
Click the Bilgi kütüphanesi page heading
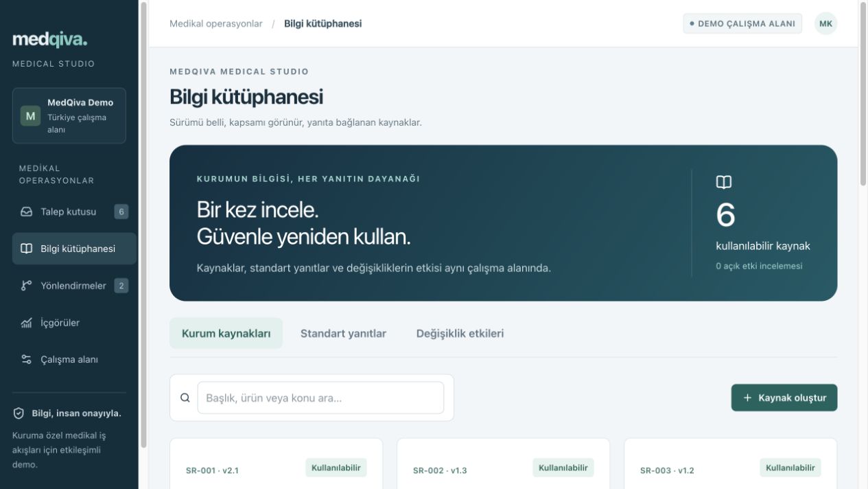(x=246, y=97)
